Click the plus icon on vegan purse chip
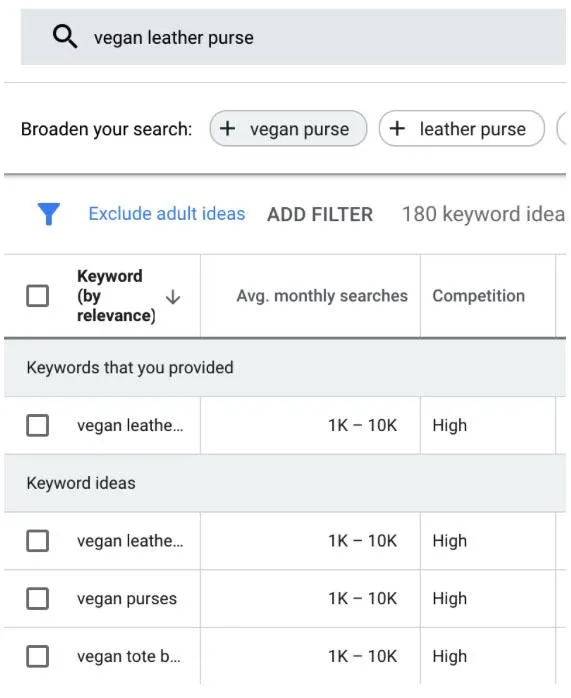Image resolution: width=571 pixels, height=698 pixels. click(x=227, y=129)
